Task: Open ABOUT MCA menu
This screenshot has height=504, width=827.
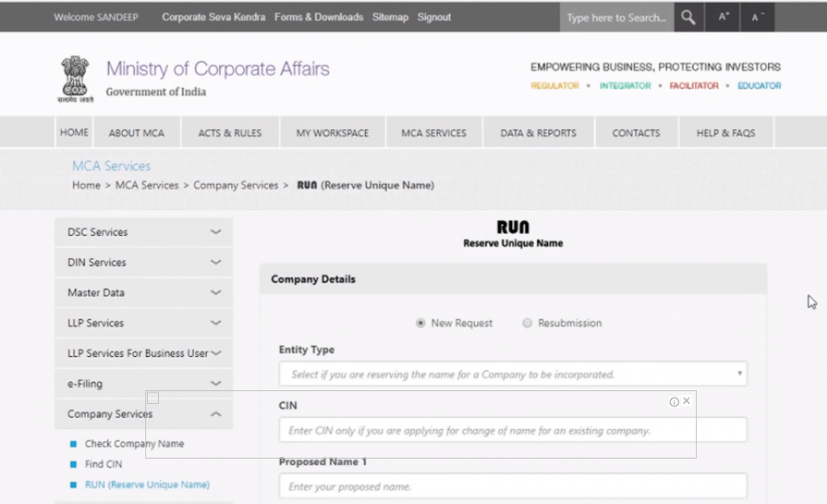Action: [x=136, y=132]
